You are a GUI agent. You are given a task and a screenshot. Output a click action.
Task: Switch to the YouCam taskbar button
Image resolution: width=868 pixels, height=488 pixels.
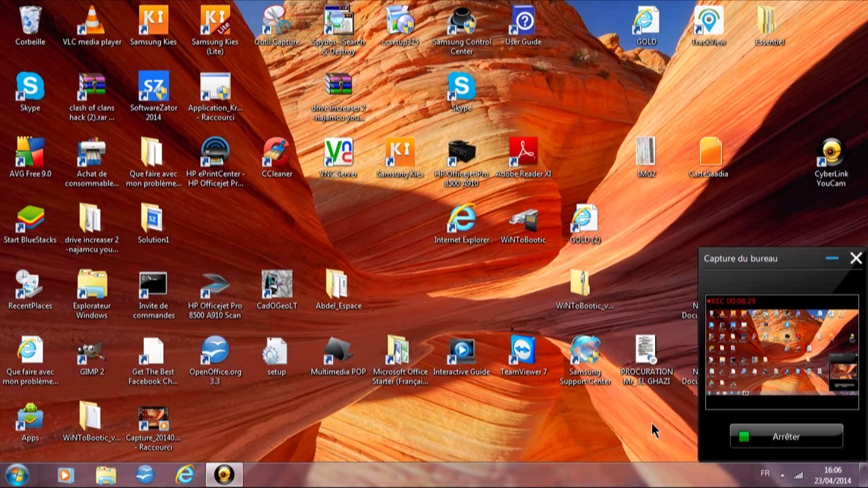[224, 475]
